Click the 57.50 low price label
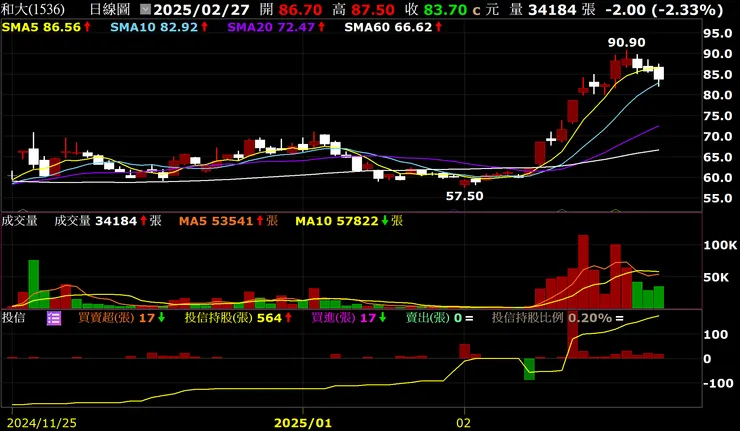 coord(464,196)
